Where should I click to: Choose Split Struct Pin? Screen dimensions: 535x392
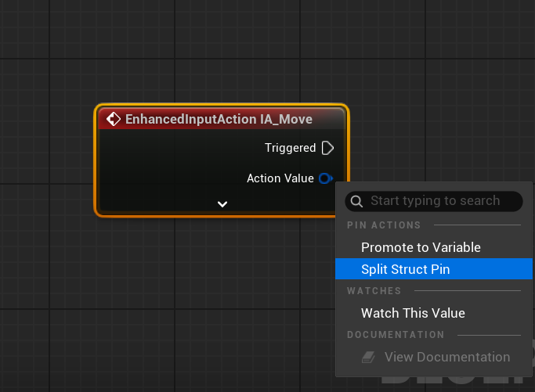click(x=434, y=269)
